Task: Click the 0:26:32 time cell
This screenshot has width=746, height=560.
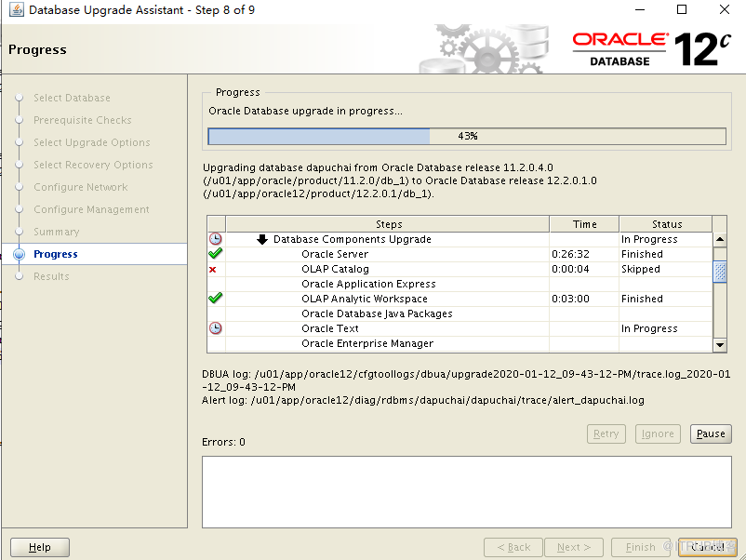Action: (584, 254)
